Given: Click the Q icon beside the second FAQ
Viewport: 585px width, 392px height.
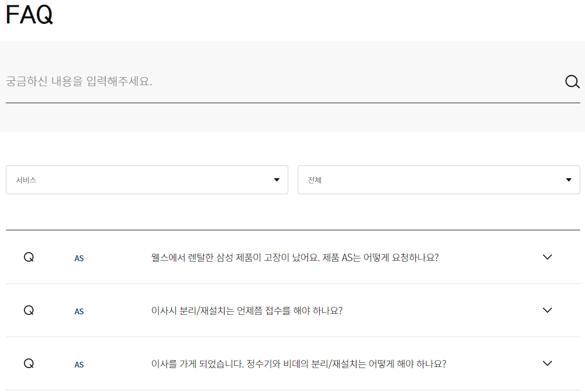Looking at the screenshot, I should click(x=29, y=310).
